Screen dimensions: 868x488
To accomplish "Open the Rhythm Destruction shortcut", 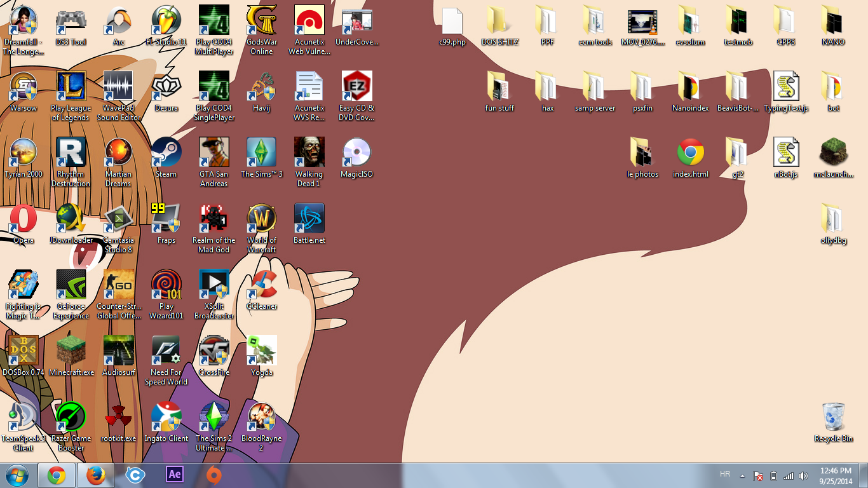I will [71, 163].
